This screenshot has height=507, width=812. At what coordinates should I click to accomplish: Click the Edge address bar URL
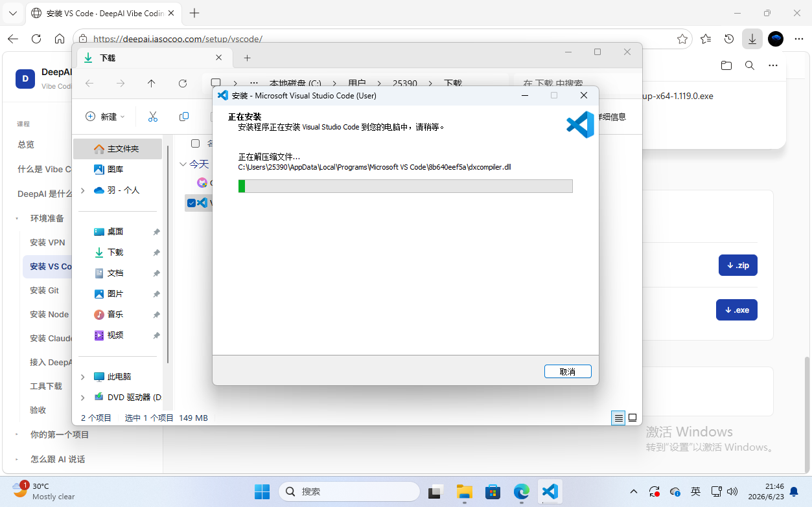(x=178, y=39)
